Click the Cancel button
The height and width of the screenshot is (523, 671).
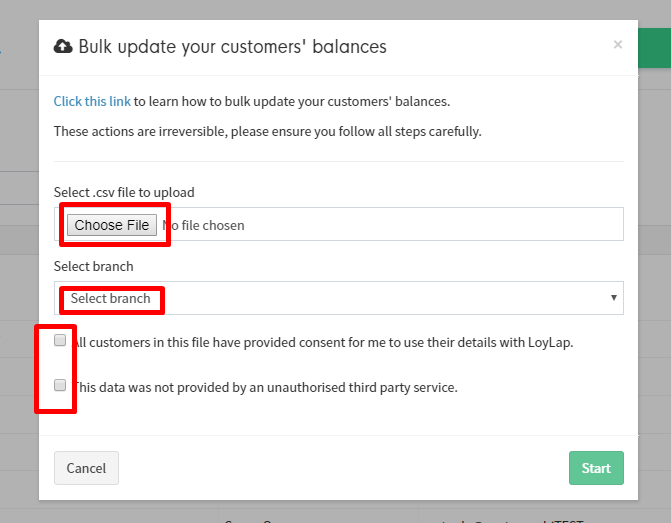(86, 468)
